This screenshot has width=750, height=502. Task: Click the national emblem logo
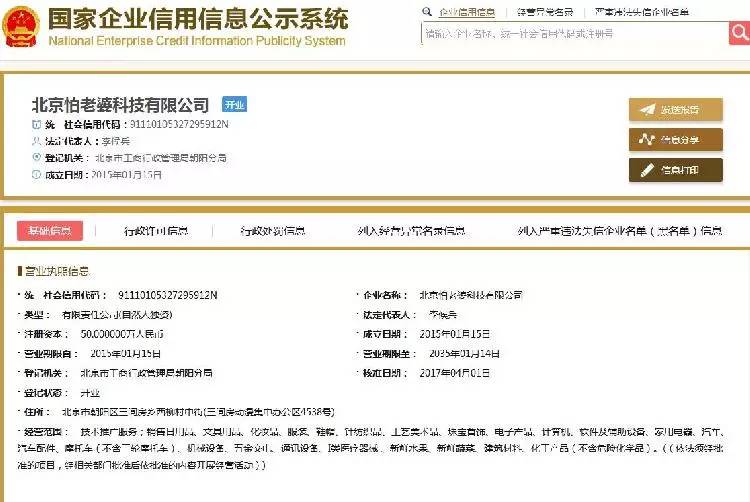coord(22,23)
